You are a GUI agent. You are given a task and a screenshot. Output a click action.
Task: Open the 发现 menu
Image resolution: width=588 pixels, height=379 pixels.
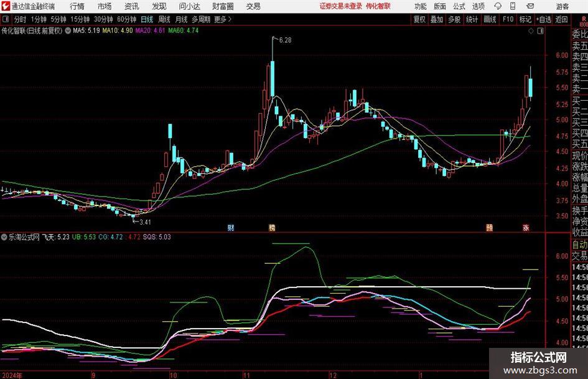tap(159, 6)
